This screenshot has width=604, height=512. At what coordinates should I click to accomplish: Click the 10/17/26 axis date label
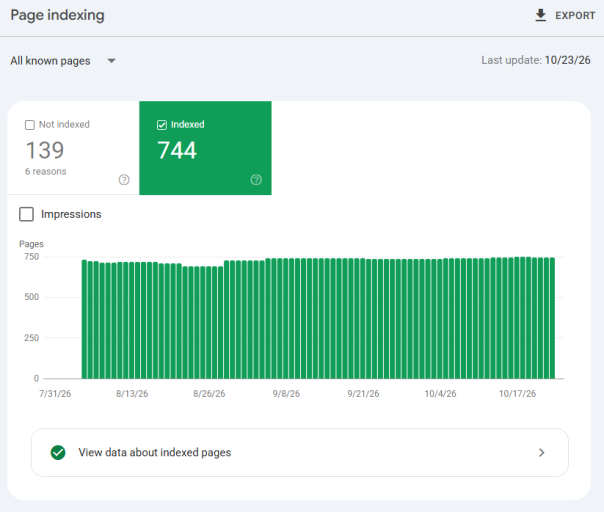(x=517, y=394)
